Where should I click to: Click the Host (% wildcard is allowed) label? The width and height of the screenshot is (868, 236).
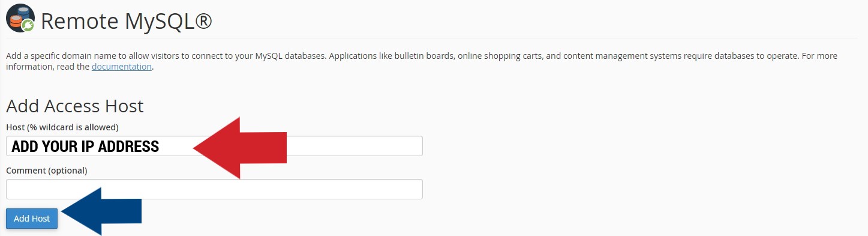click(62, 127)
